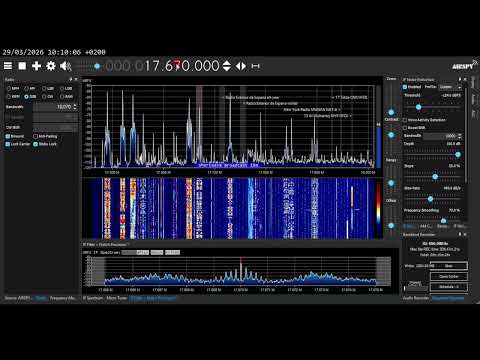The image size is (480, 360).
Task: Select the USB demodulation mode
Action: pyautogui.click(x=66, y=88)
